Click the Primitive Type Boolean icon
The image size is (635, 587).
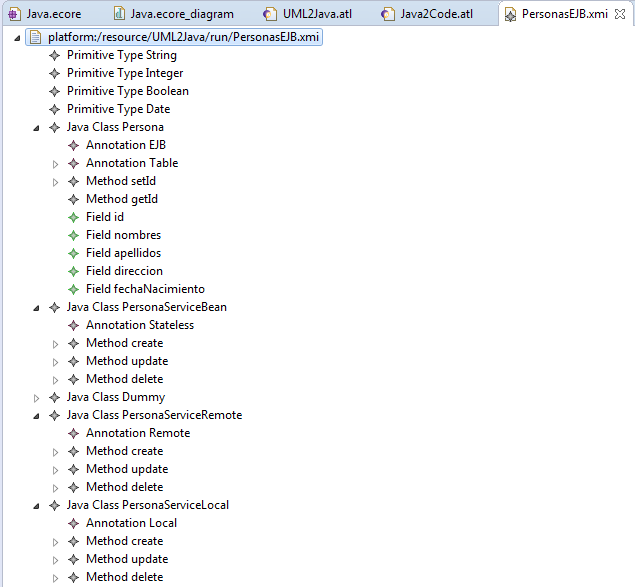(54, 92)
